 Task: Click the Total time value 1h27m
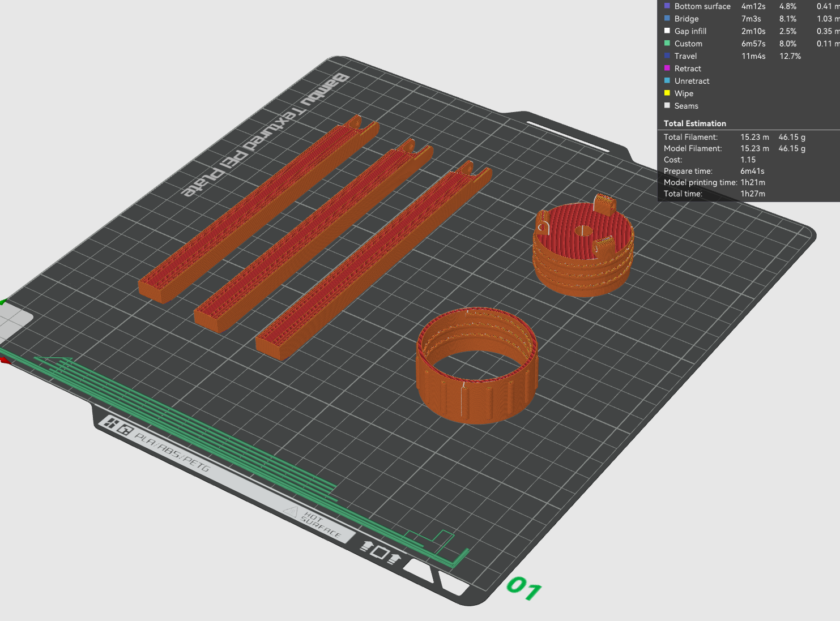[752, 194]
